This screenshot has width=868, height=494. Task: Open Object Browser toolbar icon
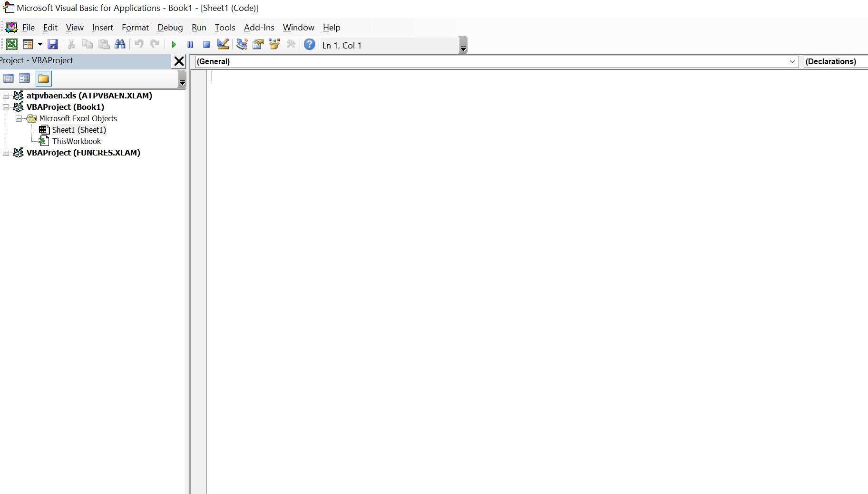pos(274,44)
